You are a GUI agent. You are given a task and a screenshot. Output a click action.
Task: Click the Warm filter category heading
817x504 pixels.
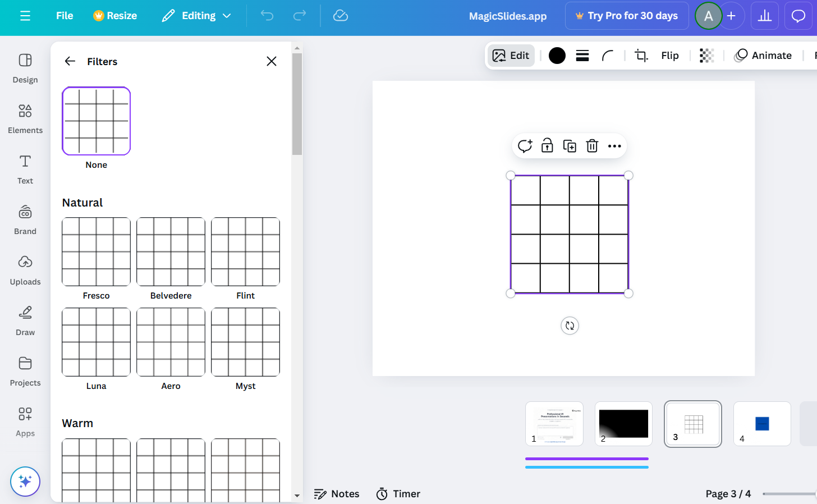(77, 423)
